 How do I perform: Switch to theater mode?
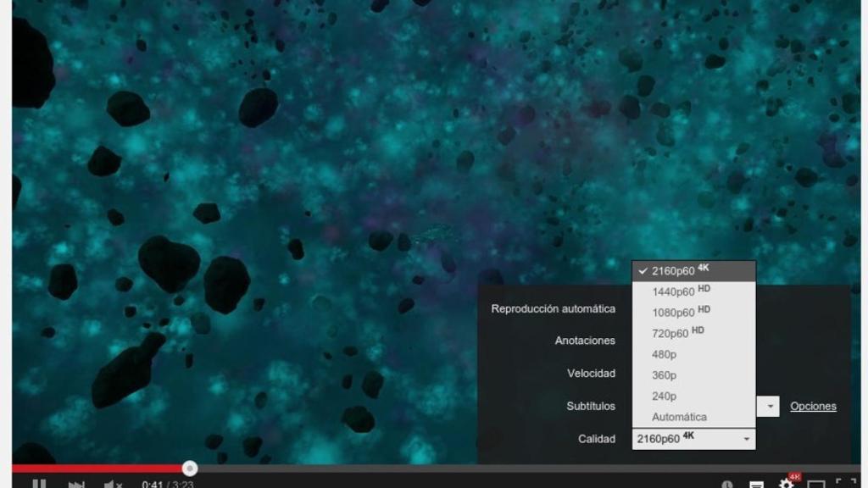[816, 483]
